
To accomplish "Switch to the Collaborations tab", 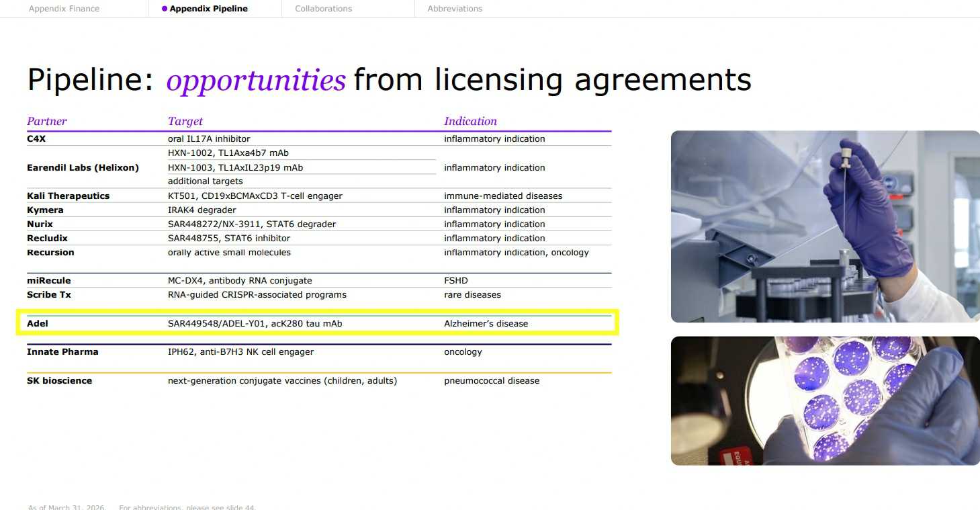I will point(323,9).
